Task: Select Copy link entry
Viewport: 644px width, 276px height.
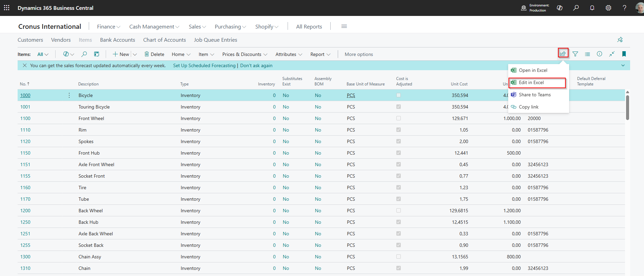Action: point(539,107)
